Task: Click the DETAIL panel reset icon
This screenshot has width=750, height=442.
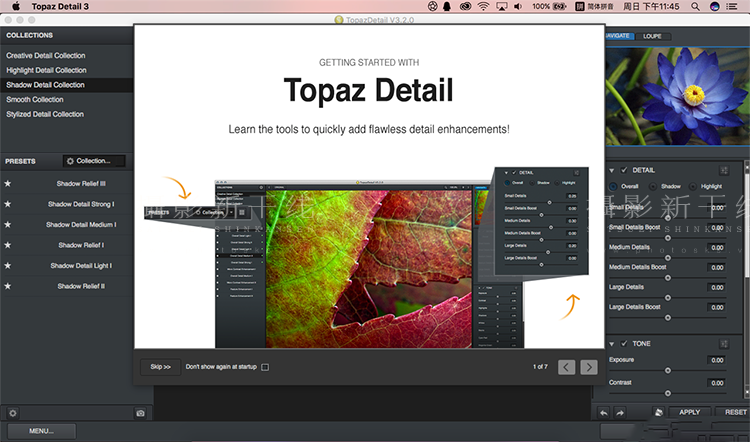Action: [724, 170]
